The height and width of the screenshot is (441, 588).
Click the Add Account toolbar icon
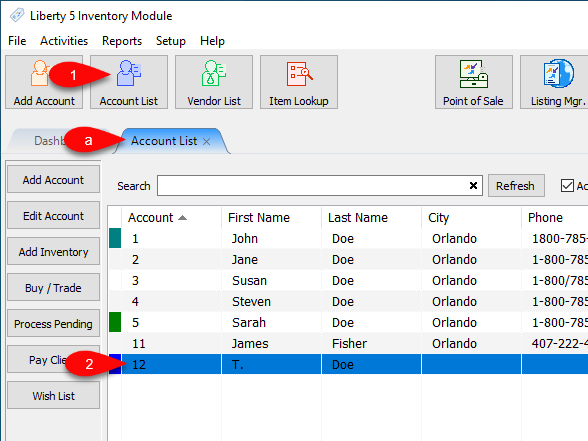tap(44, 82)
